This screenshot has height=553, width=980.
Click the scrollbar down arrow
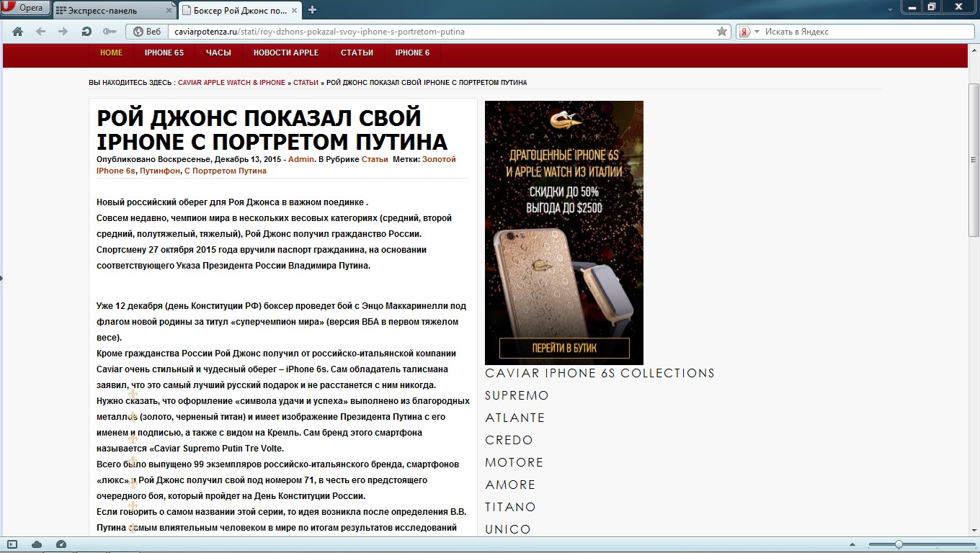974,531
